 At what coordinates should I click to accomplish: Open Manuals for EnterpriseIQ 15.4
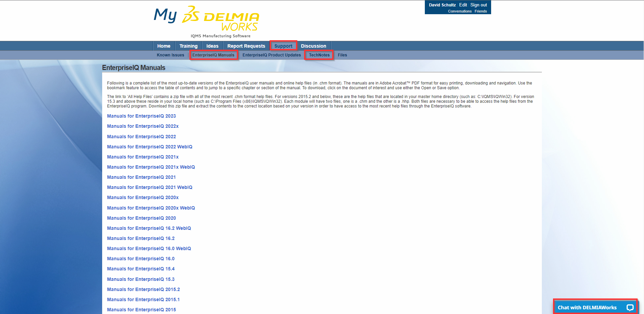[x=141, y=269]
